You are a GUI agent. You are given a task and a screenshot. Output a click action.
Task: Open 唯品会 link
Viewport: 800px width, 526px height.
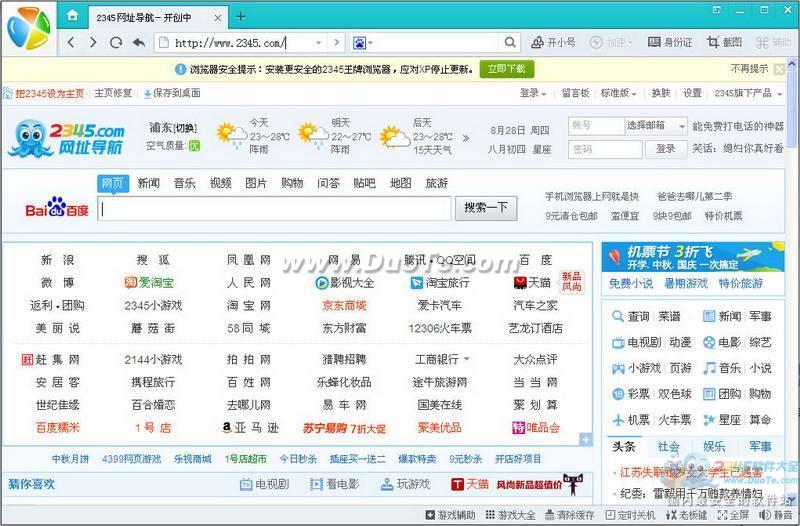tap(536, 428)
